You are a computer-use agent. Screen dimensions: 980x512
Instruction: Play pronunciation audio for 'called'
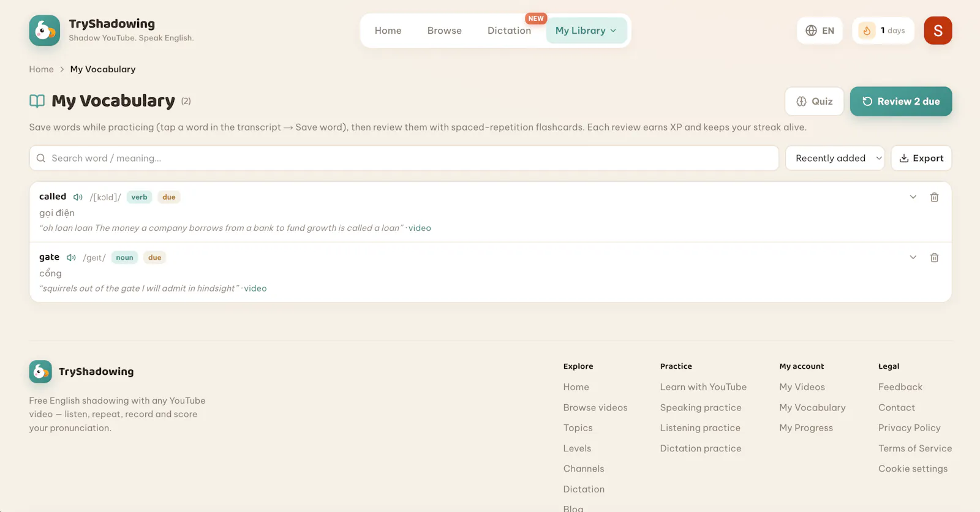[78, 197]
